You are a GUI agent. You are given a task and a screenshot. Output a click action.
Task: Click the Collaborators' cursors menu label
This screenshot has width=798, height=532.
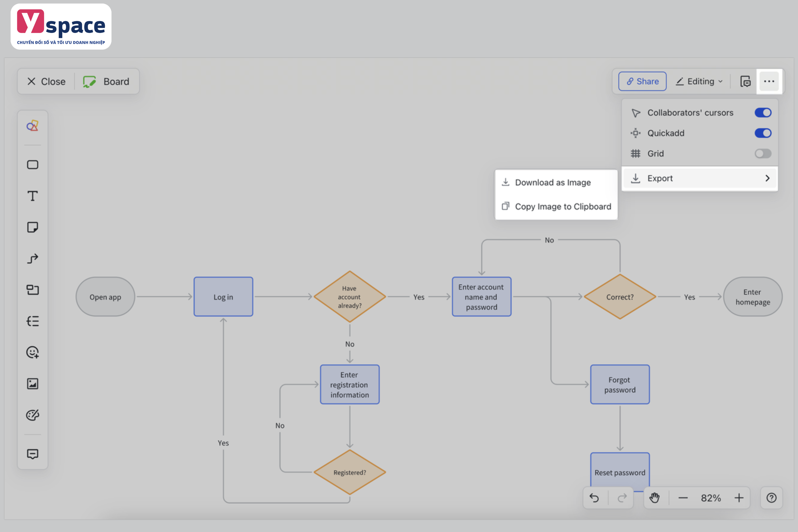tap(690, 113)
